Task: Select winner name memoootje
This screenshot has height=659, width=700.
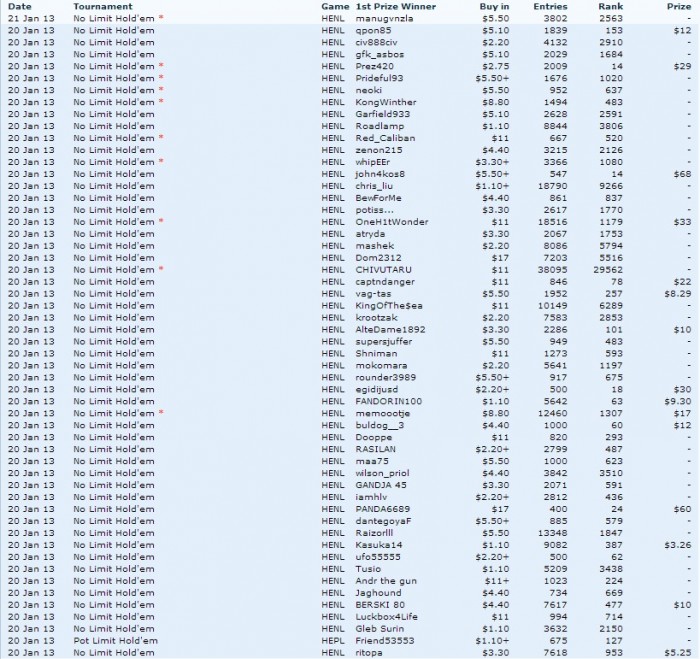Action: pos(383,414)
